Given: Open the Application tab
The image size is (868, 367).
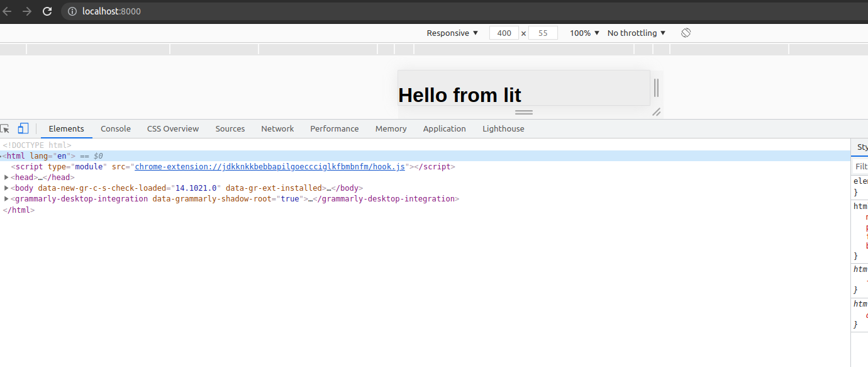Looking at the screenshot, I should pos(445,128).
